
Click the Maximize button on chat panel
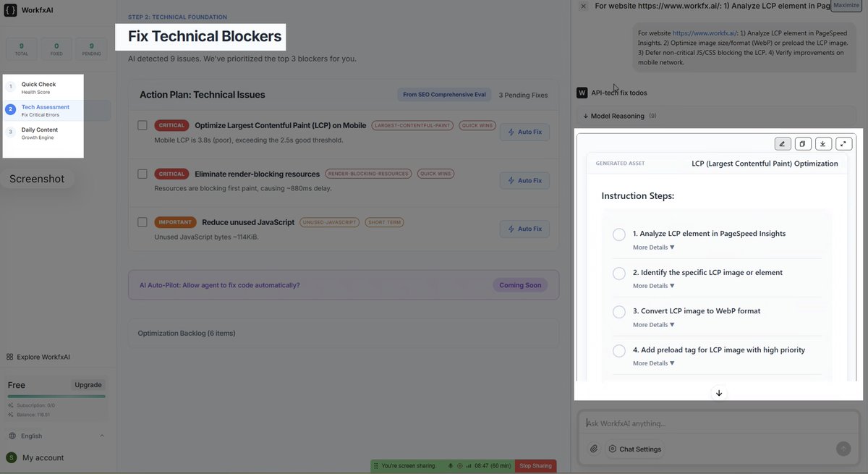[x=846, y=5]
